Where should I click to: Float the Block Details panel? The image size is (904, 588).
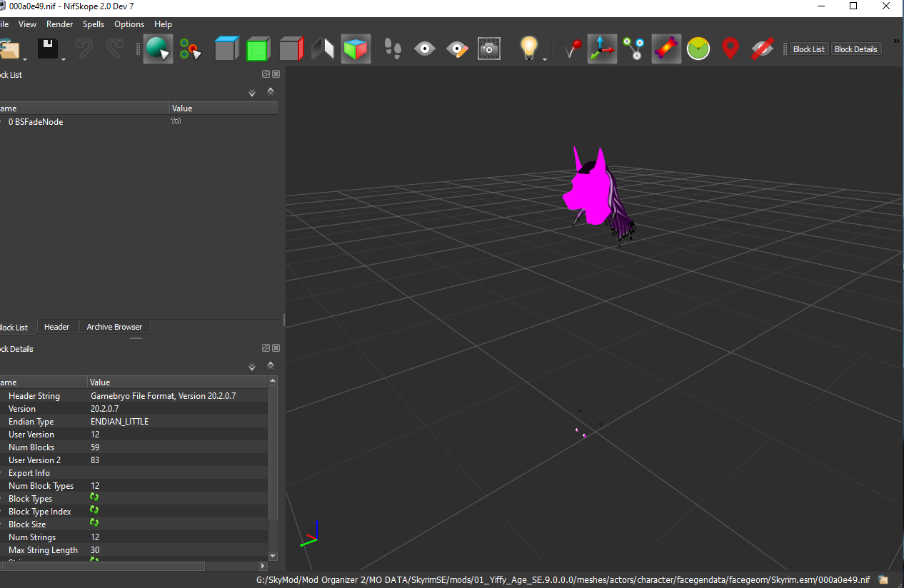pos(266,348)
